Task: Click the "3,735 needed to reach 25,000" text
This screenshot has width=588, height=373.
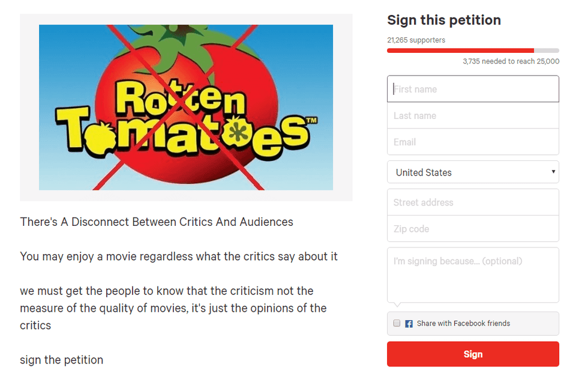Action: 511,61
